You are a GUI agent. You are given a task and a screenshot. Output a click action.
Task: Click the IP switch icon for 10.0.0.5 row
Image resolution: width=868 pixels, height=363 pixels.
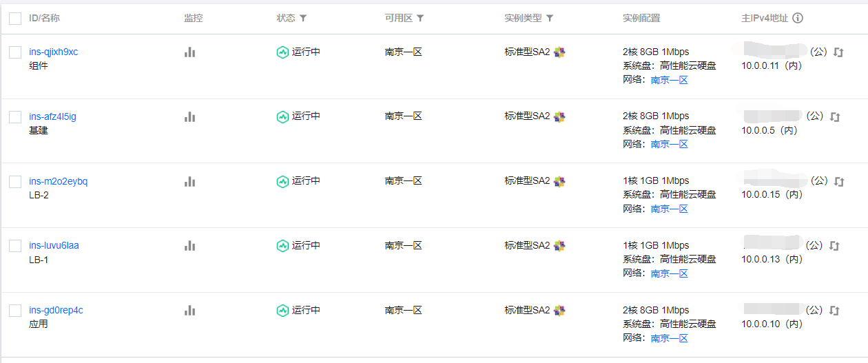point(835,116)
